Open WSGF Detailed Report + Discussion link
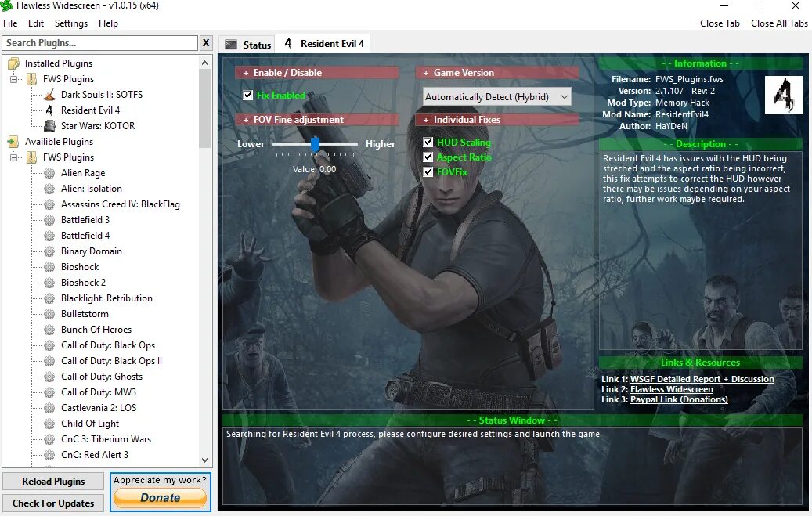 (x=702, y=379)
